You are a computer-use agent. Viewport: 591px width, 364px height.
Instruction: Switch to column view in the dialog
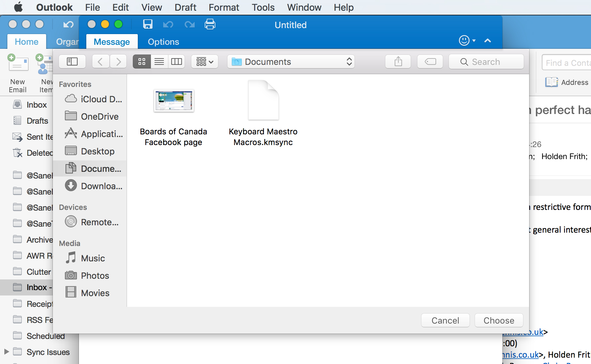pyautogui.click(x=177, y=62)
